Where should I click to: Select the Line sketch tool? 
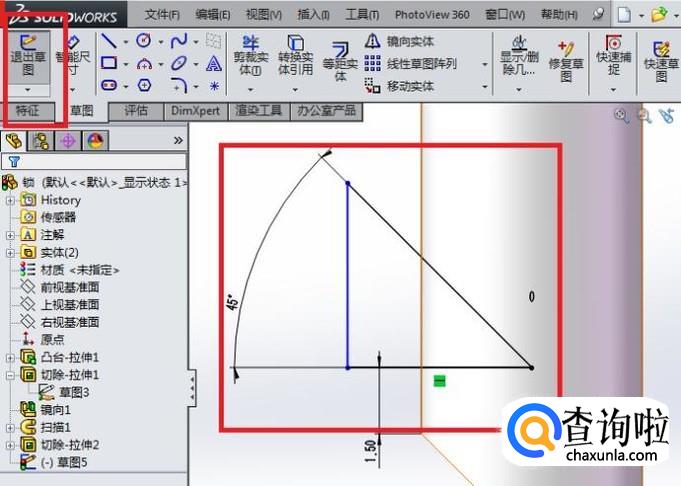pyautogui.click(x=109, y=41)
